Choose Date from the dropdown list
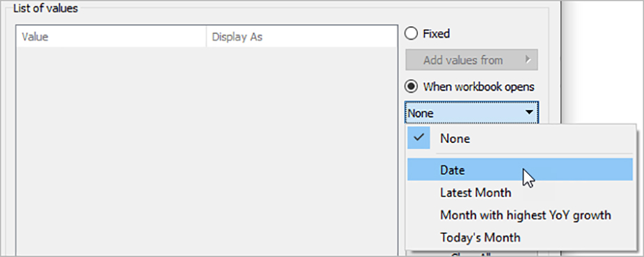Image resolution: width=644 pixels, height=257 pixels. click(520, 169)
